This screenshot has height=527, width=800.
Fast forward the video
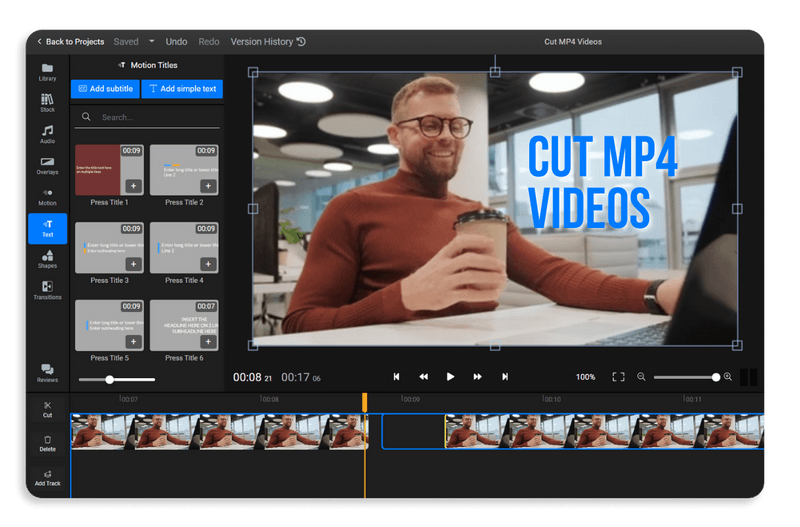point(477,377)
